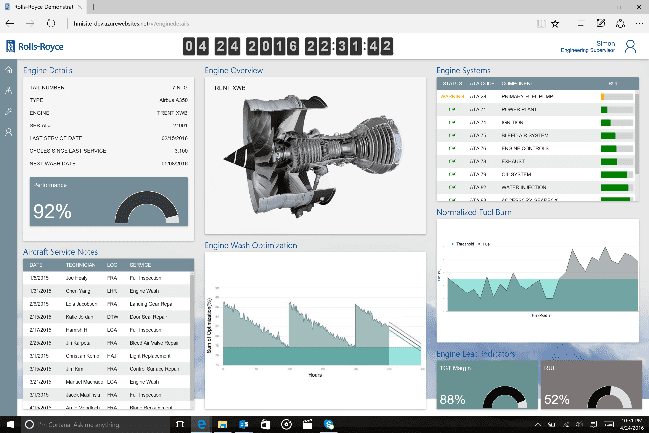
Task: Click the Trent XWB engine cutaway image
Action: 312,155
